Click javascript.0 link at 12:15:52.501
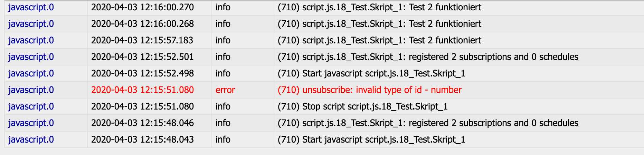The width and height of the screenshot is (644, 155). tap(31, 57)
